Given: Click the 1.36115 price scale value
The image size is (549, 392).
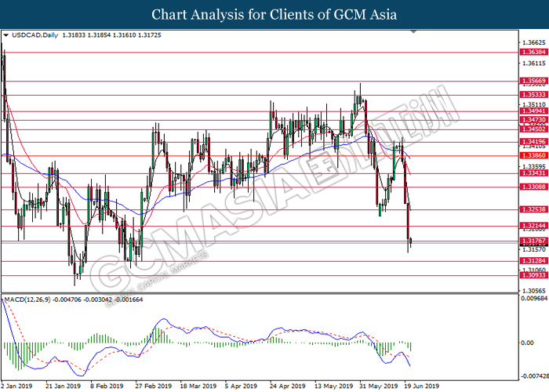Looking at the screenshot, I should pyautogui.click(x=533, y=64).
